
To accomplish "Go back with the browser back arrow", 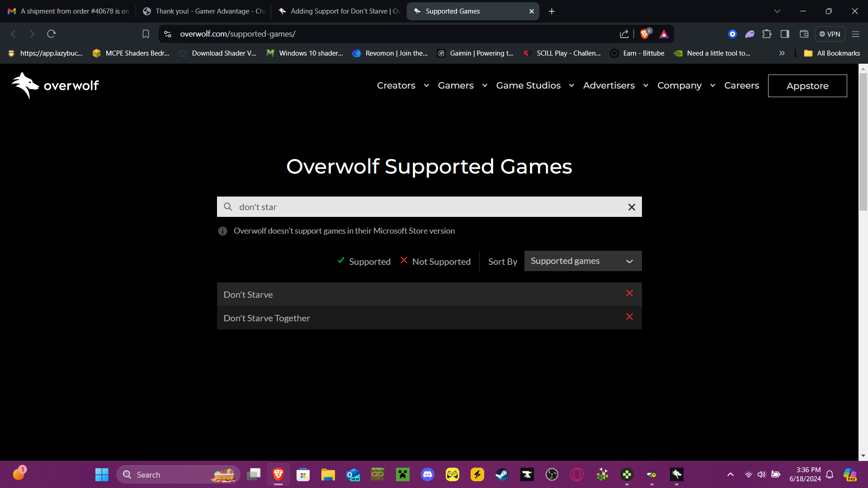I will pos(14,34).
